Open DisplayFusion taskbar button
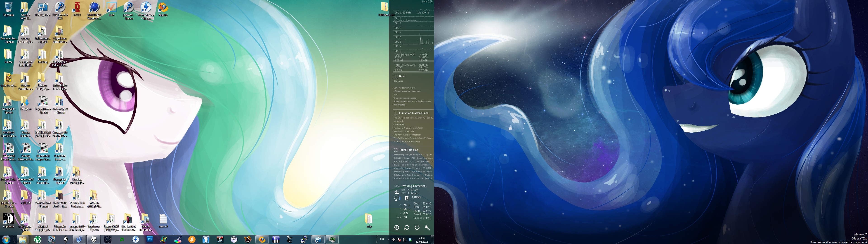 318,240
